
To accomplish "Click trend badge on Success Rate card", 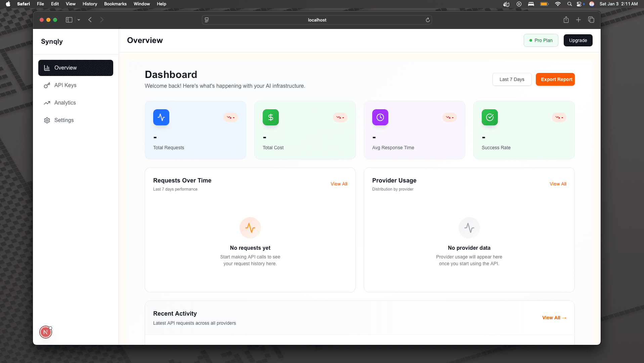I will 559,117.
